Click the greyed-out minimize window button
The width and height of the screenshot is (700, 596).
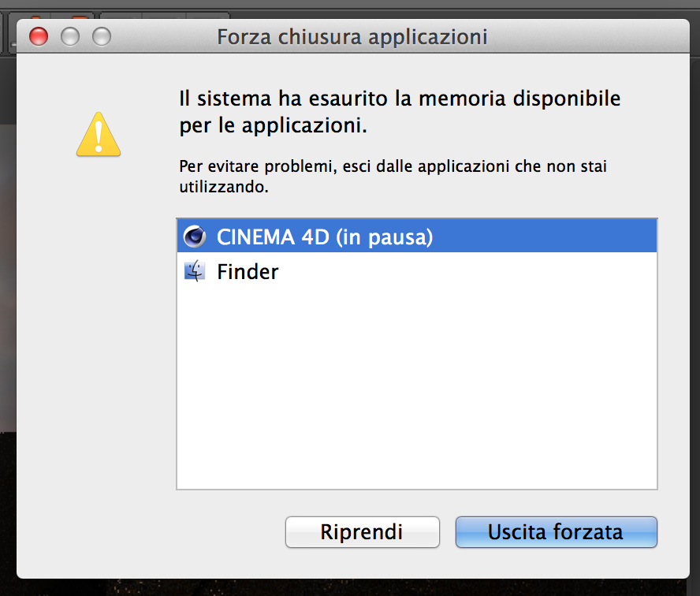(x=70, y=36)
